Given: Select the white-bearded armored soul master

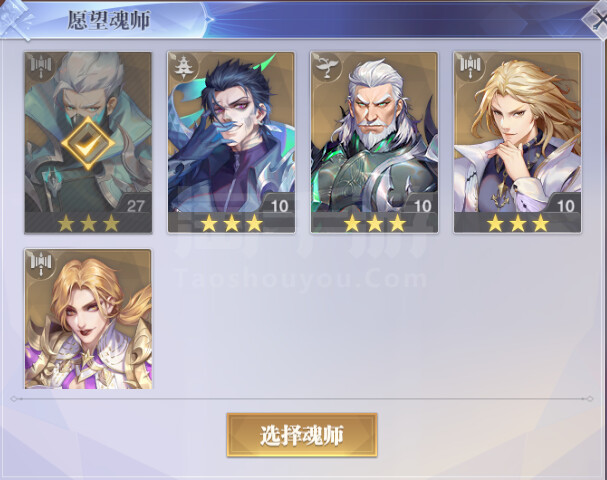Looking at the screenshot, I should [x=374, y=142].
